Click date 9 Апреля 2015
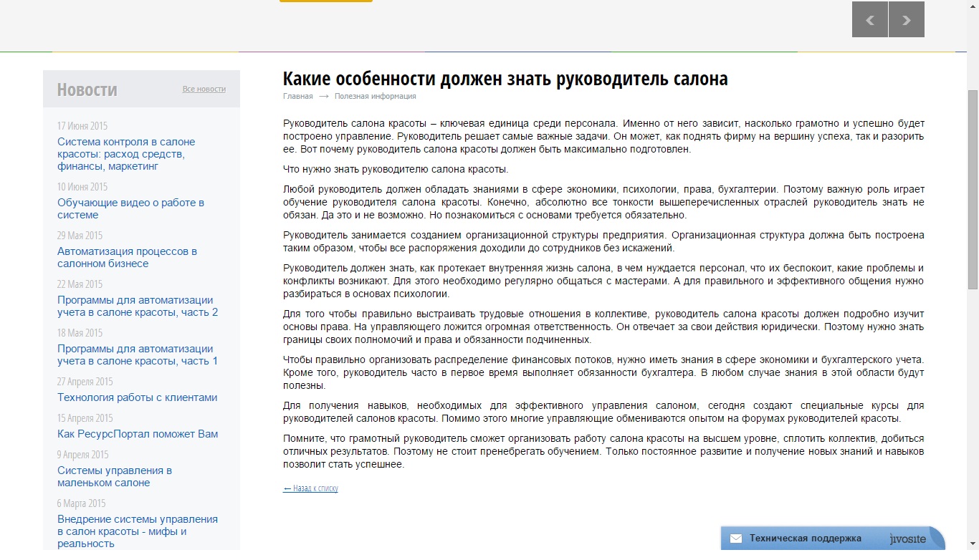Image resolution: width=979 pixels, height=560 pixels. pyautogui.click(x=83, y=455)
